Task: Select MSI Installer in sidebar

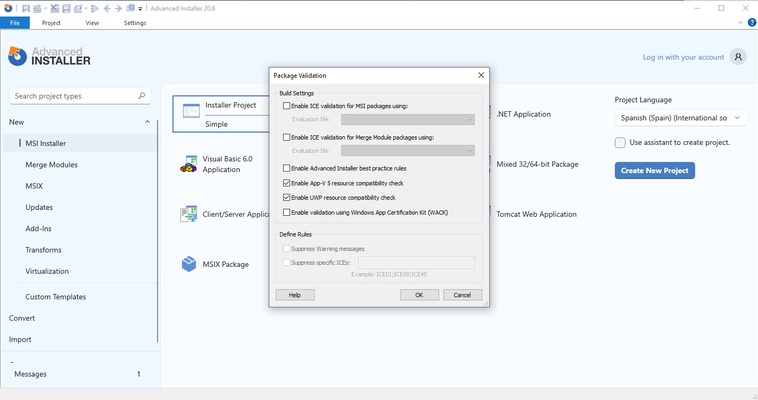Action: 80,143
